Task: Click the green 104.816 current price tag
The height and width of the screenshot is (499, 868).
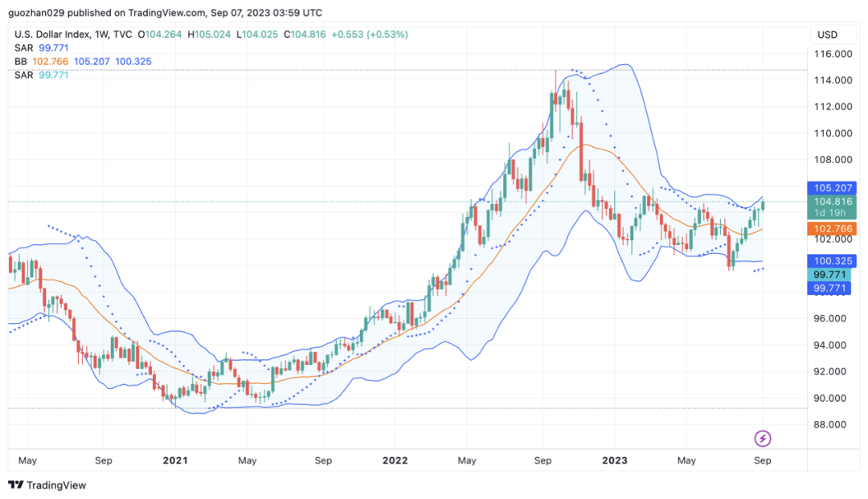Action: point(832,202)
